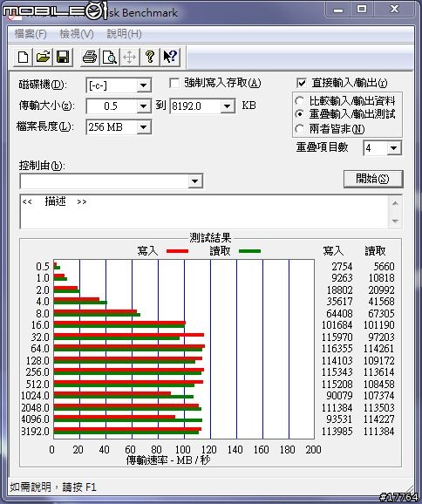Screen dimensions: 422x504
Task: Open the 說明(H) menu
Action: [x=124, y=34]
